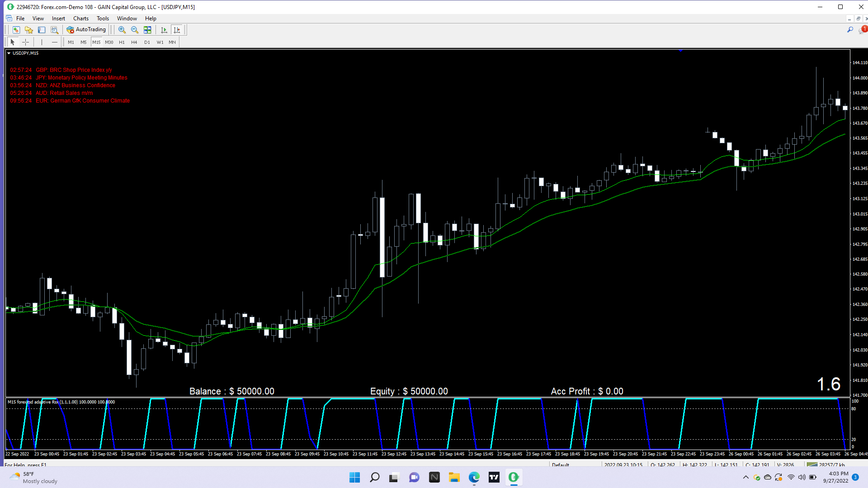Open the Market Watch panel icon

[x=16, y=30]
